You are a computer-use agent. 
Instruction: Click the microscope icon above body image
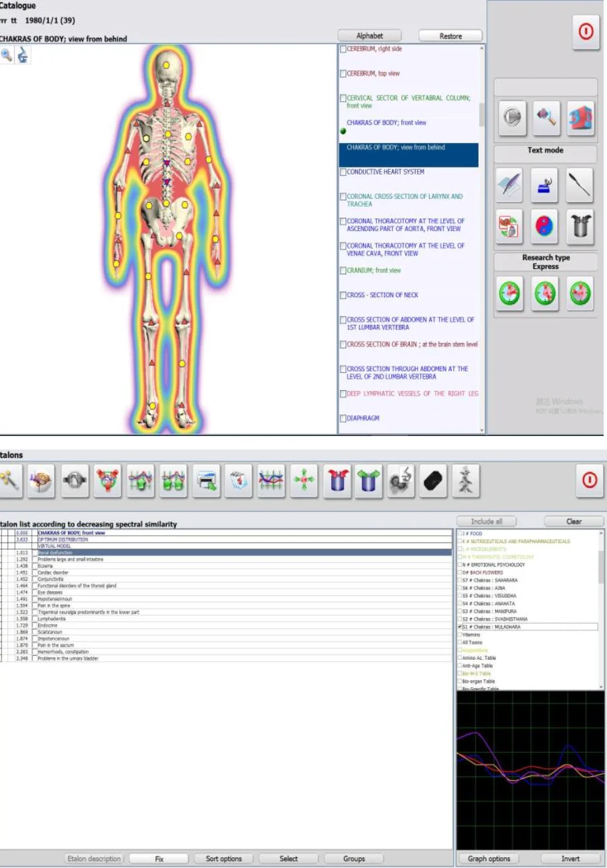[22, 56]
